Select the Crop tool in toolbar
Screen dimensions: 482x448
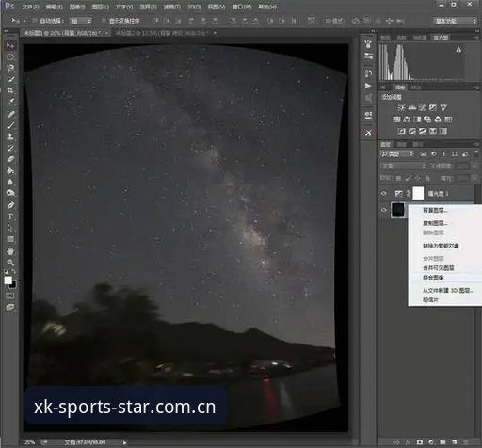[x=10, y=90]
